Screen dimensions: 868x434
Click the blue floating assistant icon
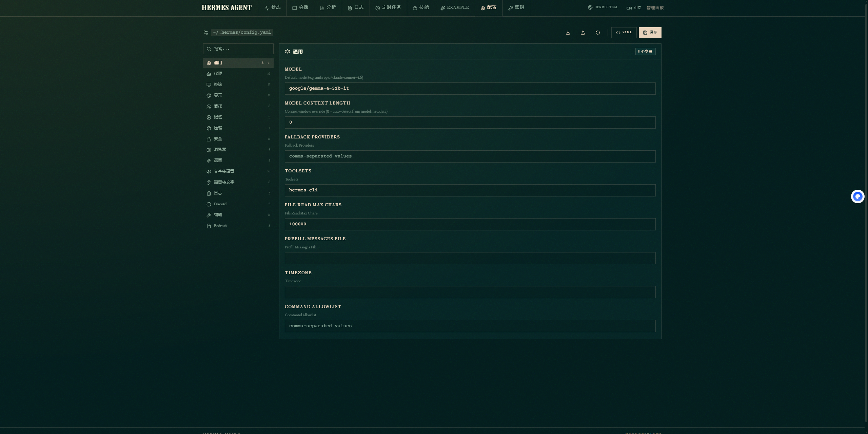click(x=857, y=196)
